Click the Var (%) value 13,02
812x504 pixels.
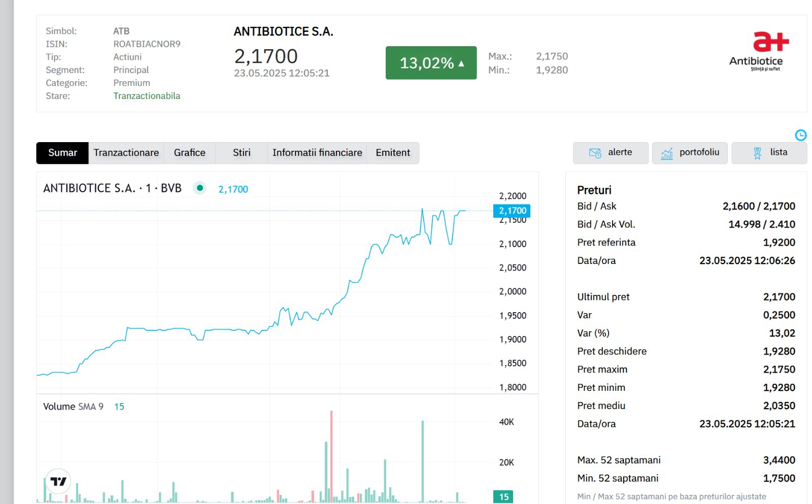tap(782, 333)
